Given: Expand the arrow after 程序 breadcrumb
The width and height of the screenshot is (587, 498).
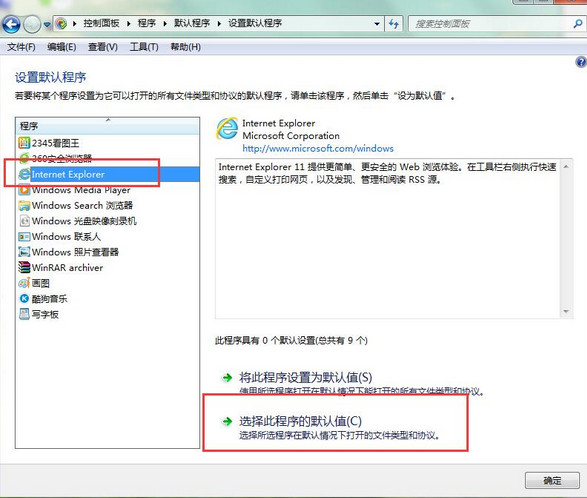Looking at the screenshot, I should coord(129,24).
